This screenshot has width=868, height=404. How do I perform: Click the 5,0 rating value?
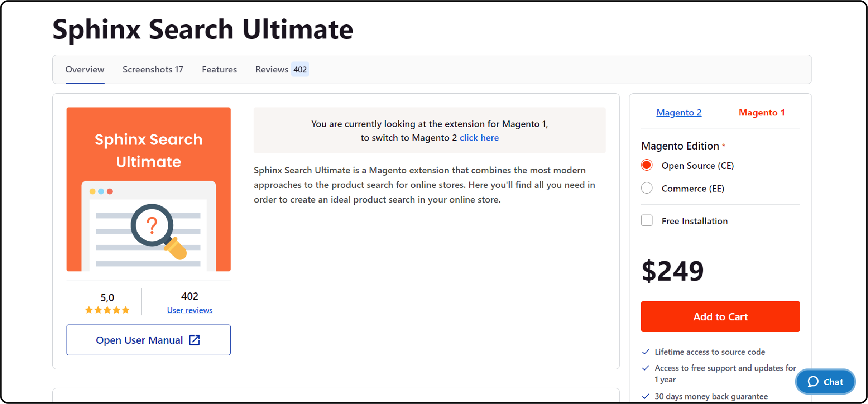(107, 297)
